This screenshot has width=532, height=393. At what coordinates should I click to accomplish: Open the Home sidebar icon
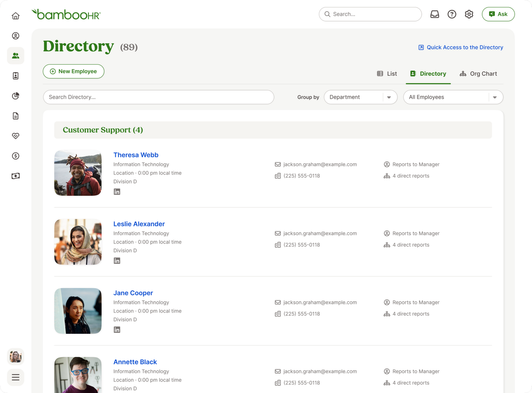(x=15, y=16)
